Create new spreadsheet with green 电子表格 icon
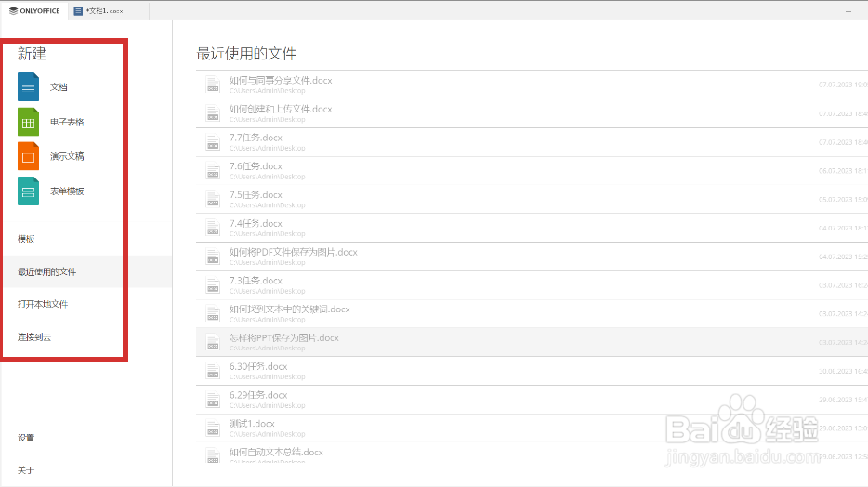Screen dimensions: 868x487 [28, 122]
